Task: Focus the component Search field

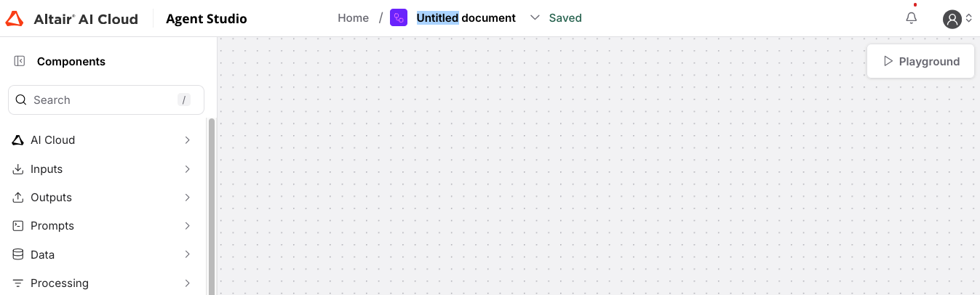Action: [102, 100]
